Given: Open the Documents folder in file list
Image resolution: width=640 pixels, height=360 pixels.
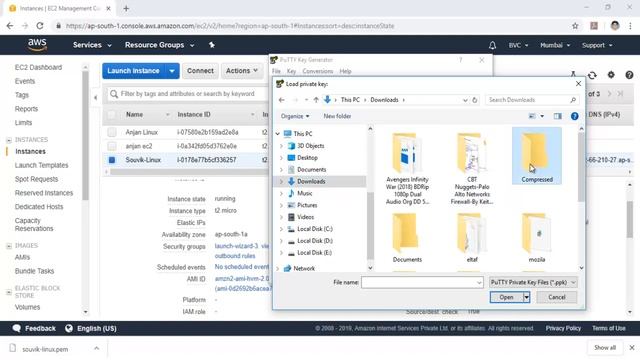Looking at the screenshot, I should [x=407, y=237].
